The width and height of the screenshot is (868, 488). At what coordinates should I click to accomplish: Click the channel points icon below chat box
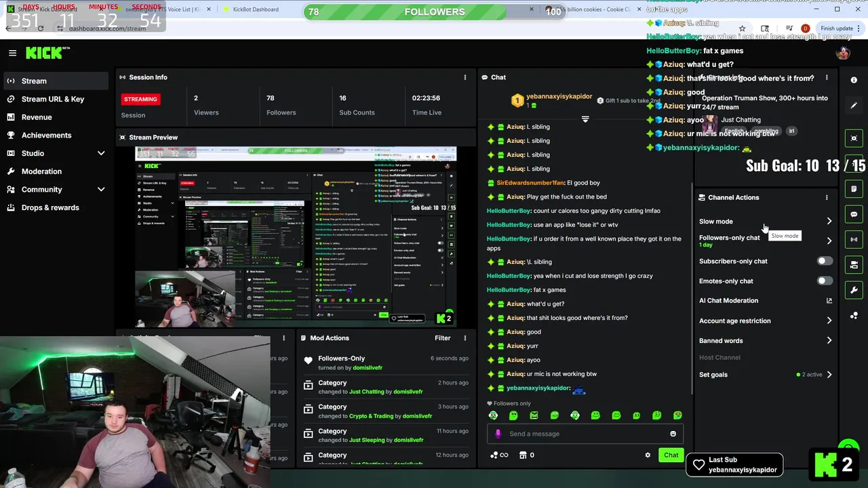[x=494, y=455]
